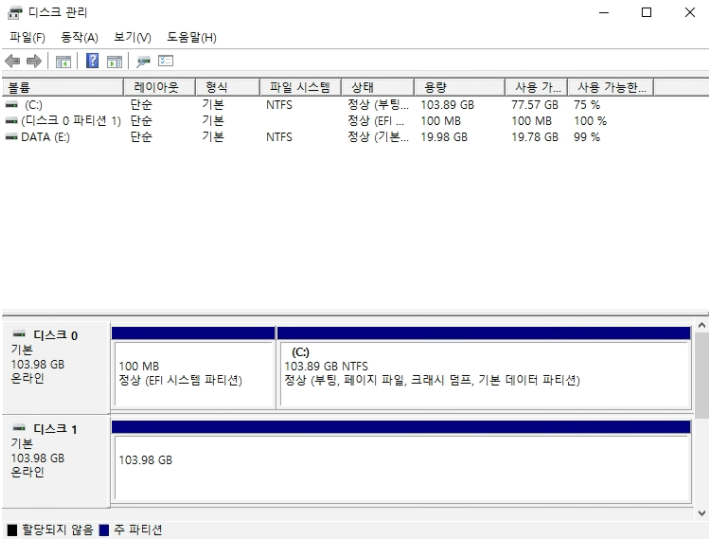Select the 디스크 1 disk label panel
The image size is (709, 542).
click(x=56, y=461)
